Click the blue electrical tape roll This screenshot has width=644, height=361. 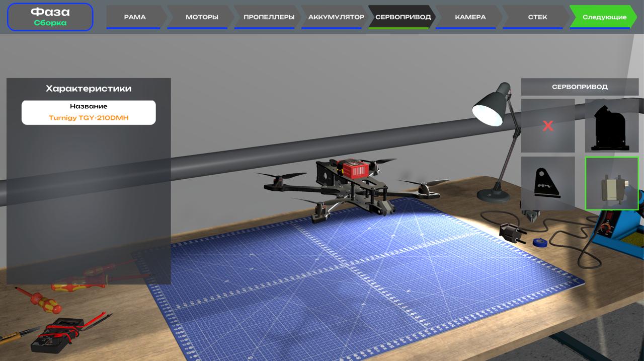pos(540,243)
